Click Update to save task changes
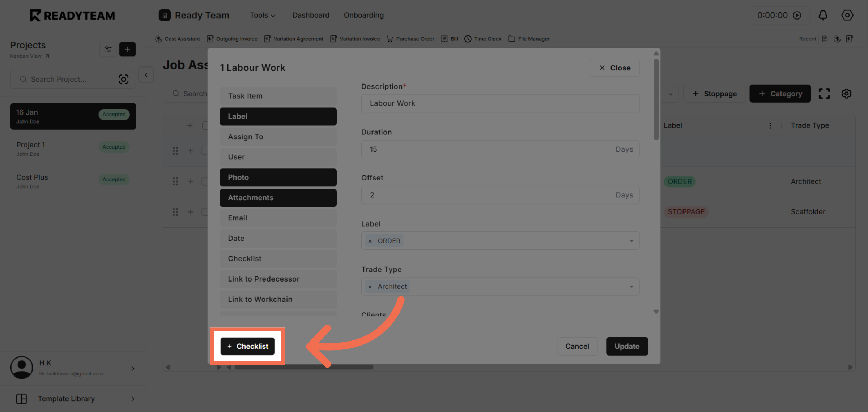Screen dimensions: 868x412 627,346
